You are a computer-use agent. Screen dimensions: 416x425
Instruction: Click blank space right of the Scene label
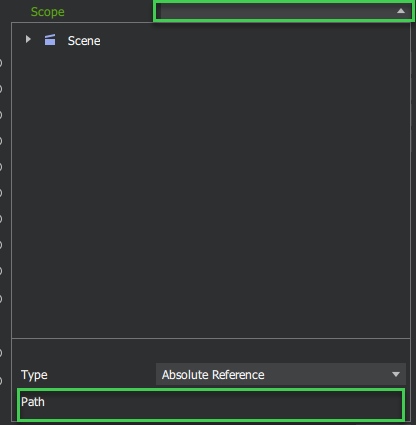[253, 41]
